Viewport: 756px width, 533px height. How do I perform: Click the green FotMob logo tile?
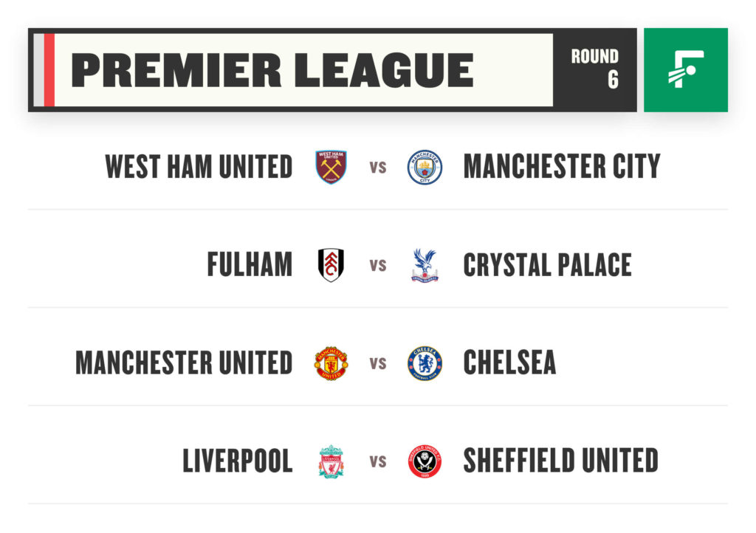686,70
